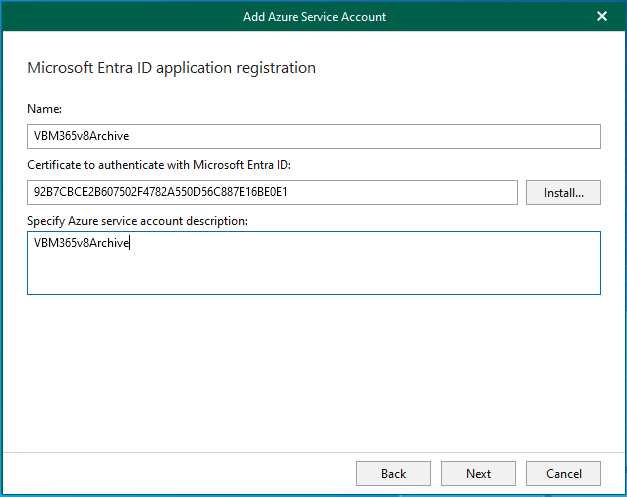
Task: Close the Add Azure Service Account dialog
Action: pos(602,16)
